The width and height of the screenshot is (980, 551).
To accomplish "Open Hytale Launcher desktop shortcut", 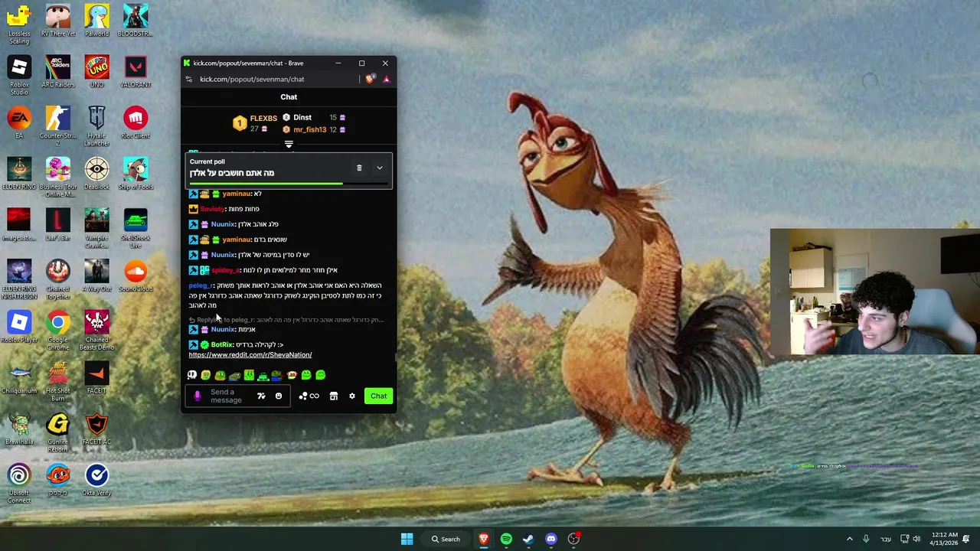I will [96, 126].
